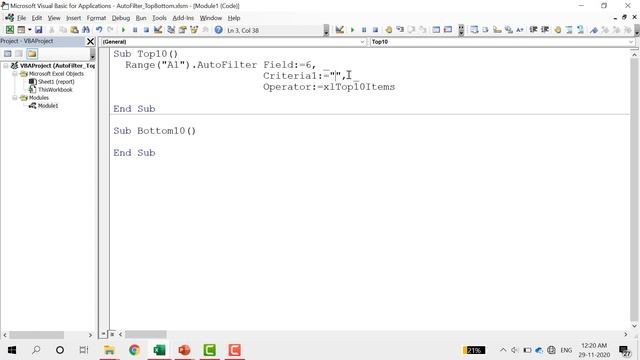Toggle Design Mode in the Debug toolbar
This screenshot has width=640, height=360.
(340, 30)
